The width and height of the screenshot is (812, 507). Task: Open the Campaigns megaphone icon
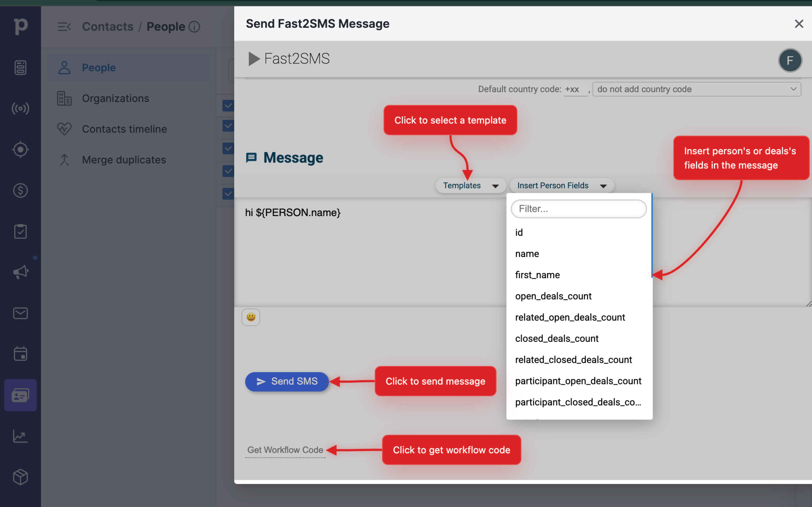pos(20,272)
